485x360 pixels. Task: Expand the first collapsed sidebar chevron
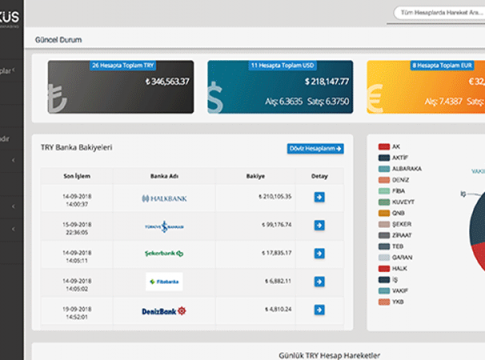click(13, 160)
